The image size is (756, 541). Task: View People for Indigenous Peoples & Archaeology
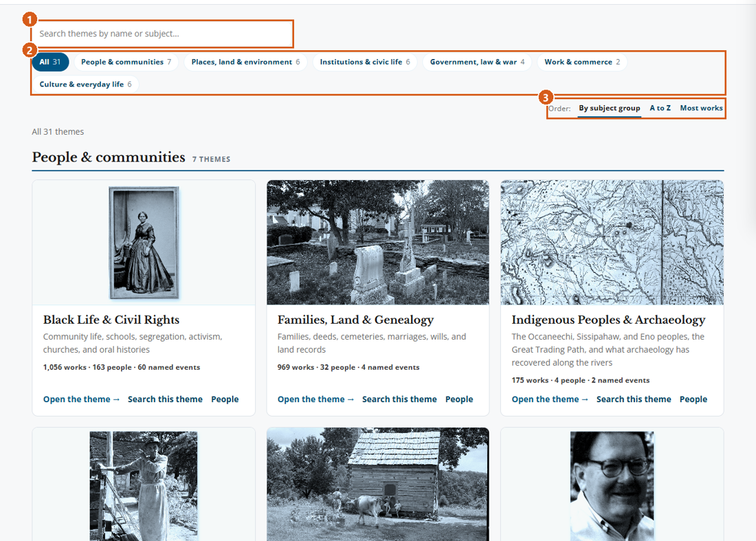tap(693, 399)
